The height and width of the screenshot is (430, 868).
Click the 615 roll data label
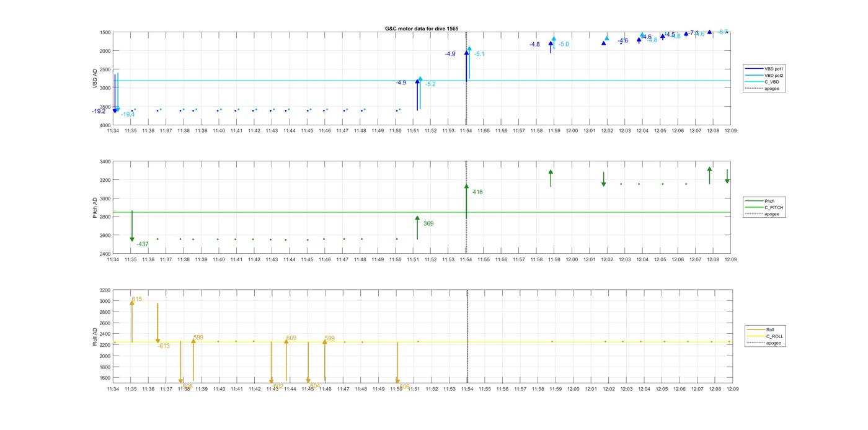pyautogui.click(x=137, y=300)
